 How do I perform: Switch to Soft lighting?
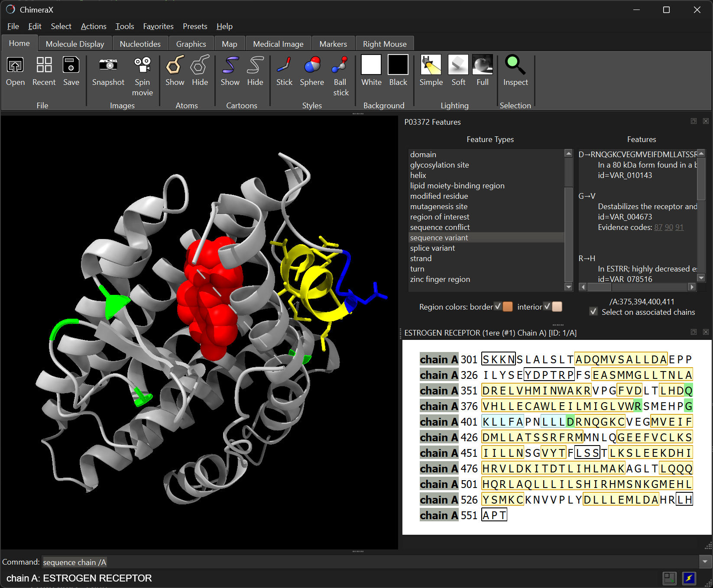458,69
